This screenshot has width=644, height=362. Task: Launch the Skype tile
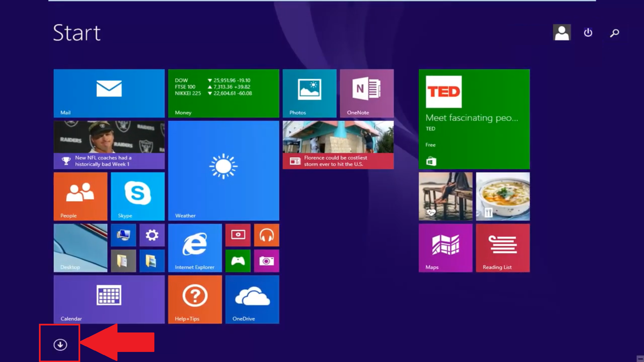(x=138, y=197)
